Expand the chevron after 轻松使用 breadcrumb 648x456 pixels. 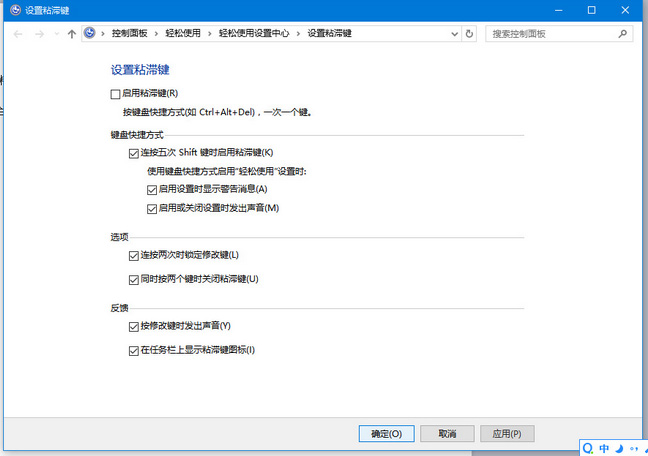click(207, 33)
